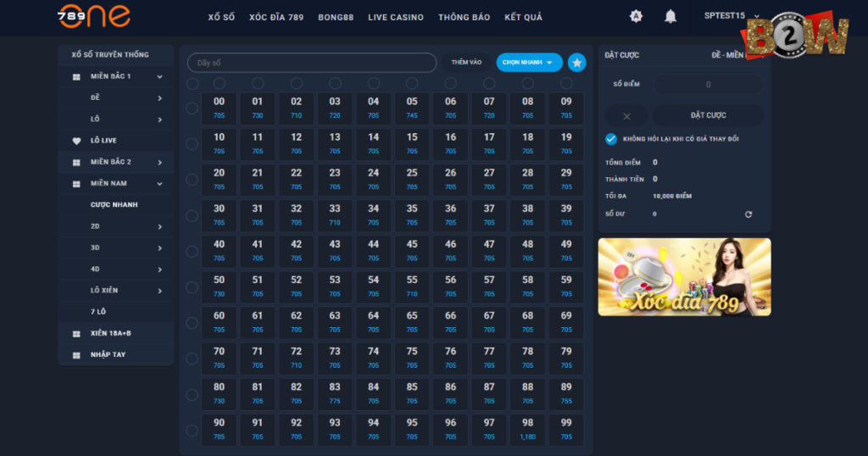Select number 05 with odds 745
Image resolution: width=868 pixels, height=456 pixels.
pos(412,108)
